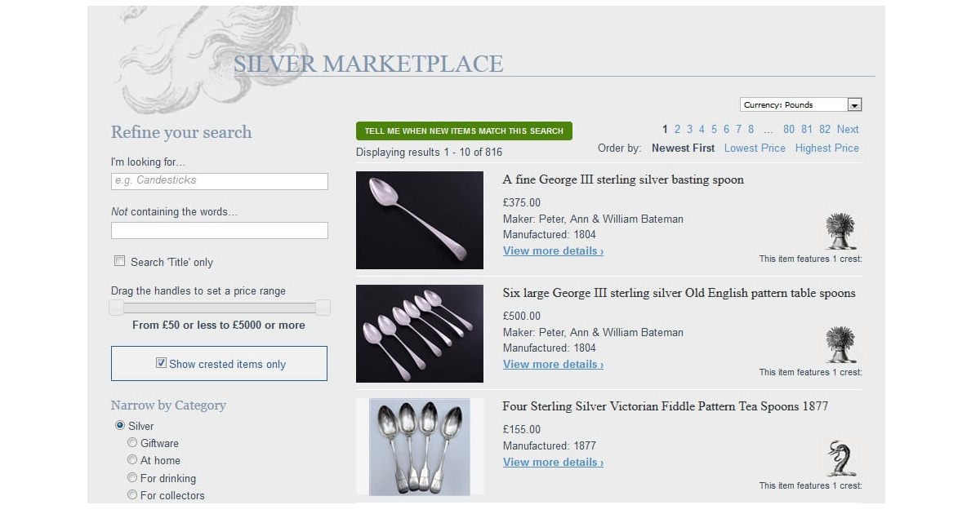Select the Giftware category radio button
Viewport: 980px width, 514px height.
132,442
